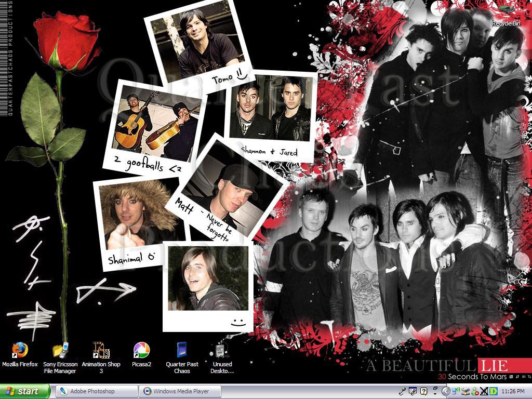This screenshot has height=399, width=532.
Task: Select the Unused Desktop Shortcuts folder icon
Action: pyautogui.click(x=222, y=358)
